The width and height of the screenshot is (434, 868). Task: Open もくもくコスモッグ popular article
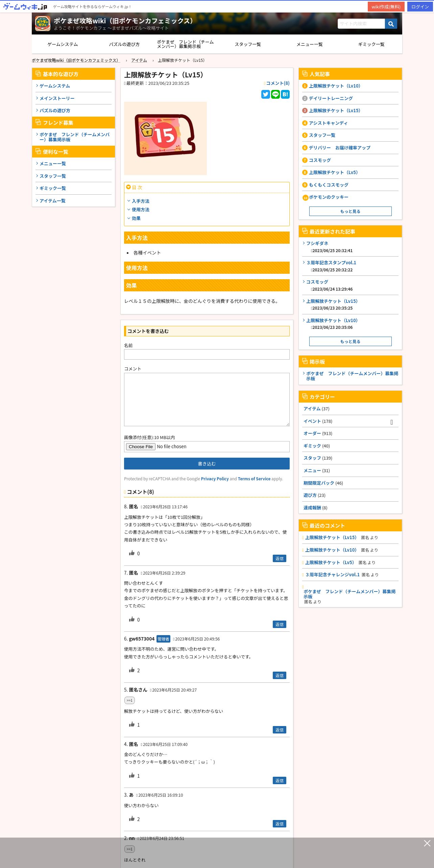click(329, 185)
